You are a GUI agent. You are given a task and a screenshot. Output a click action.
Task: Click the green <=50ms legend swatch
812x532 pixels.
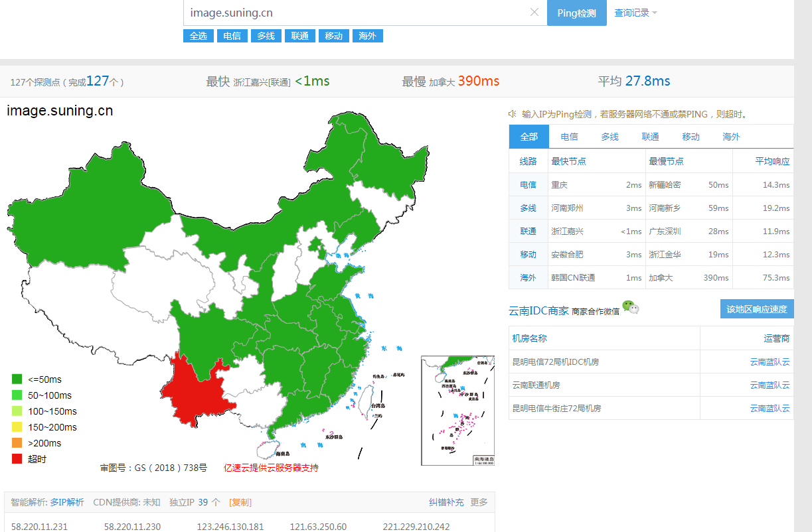click(x=17, y=379)
